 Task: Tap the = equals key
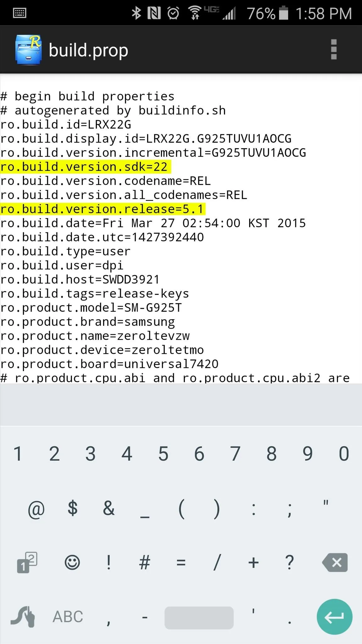(x=181, y=562)
